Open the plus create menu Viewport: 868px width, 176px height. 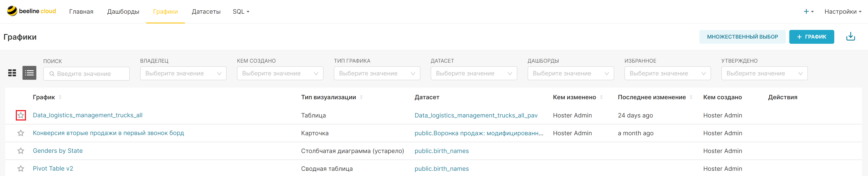(x=809, y=11)
